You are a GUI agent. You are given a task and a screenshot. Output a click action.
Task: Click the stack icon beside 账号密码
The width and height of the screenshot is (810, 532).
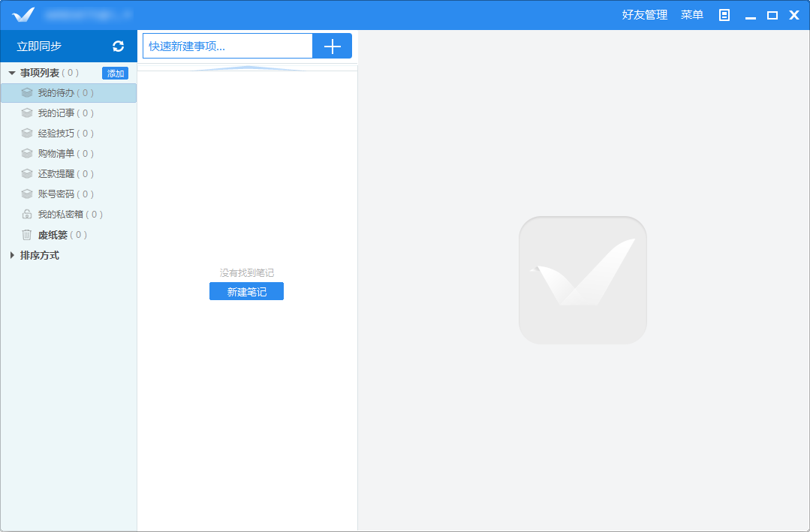click(27, 194)
